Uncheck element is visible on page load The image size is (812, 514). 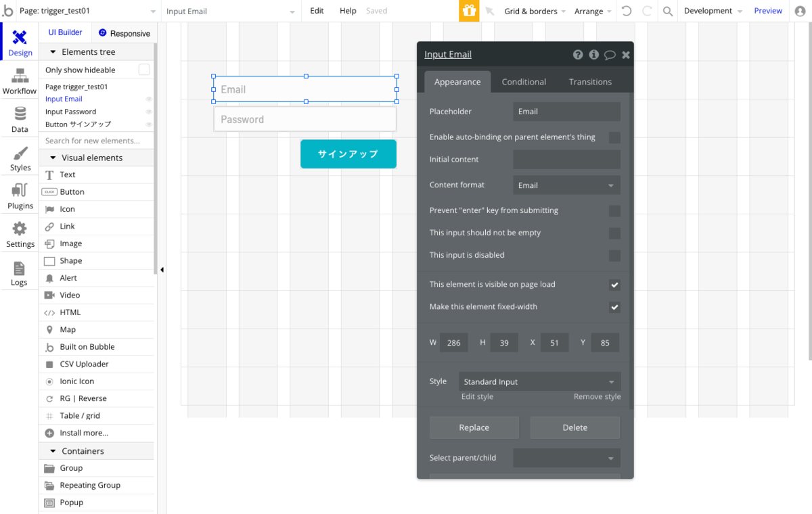[x=614, y=285]
